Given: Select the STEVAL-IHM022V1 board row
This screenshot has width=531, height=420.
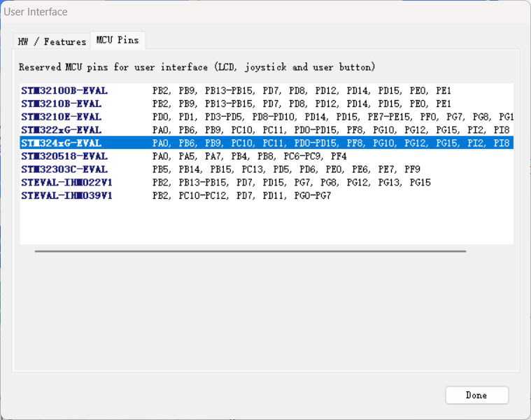Looking at the screenshot, I should tap(267, 183).
